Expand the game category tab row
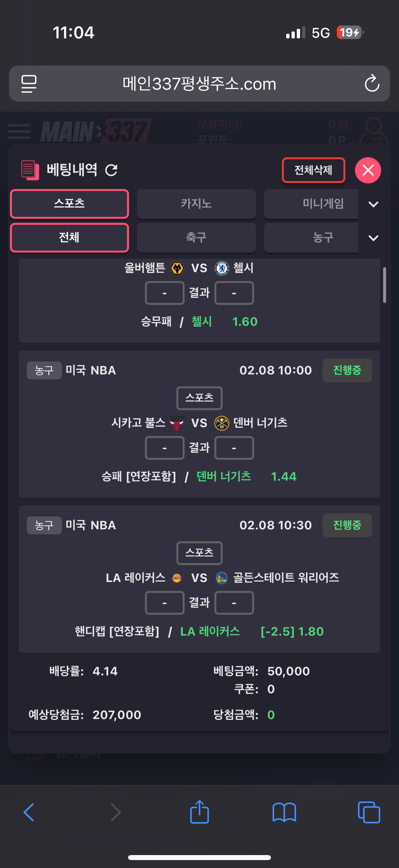Viewport: 399px width, 868px height. [374, 204]
